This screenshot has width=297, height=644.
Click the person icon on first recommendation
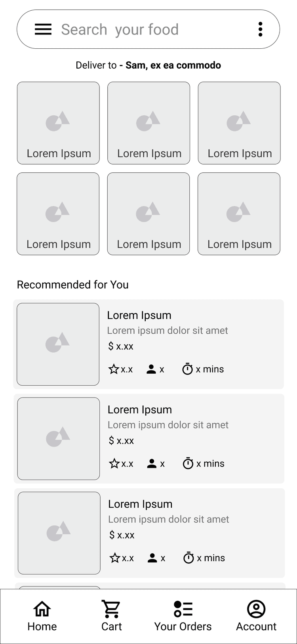[151, 369]
